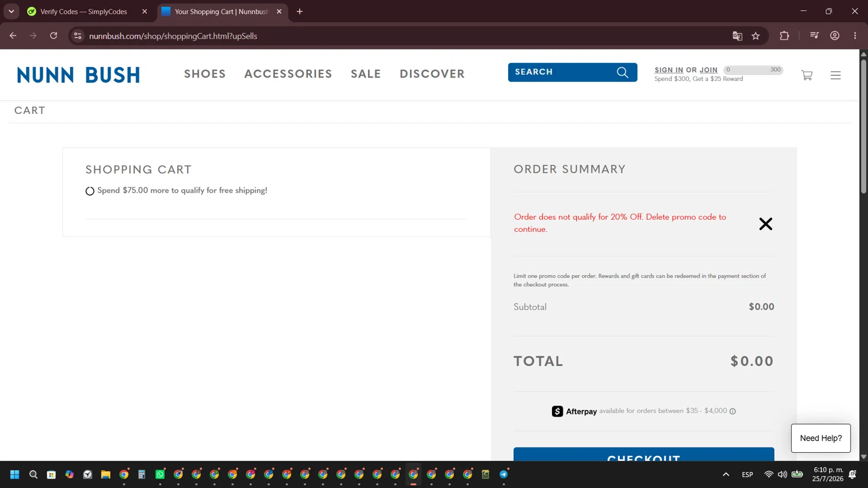Open the Need Help? chat button

coord(821,438)
